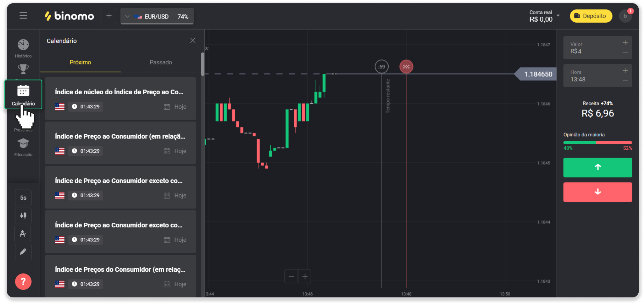Select the pencil drawing tool
Screen dimensions: 644x304
click(x=23, y=252)
